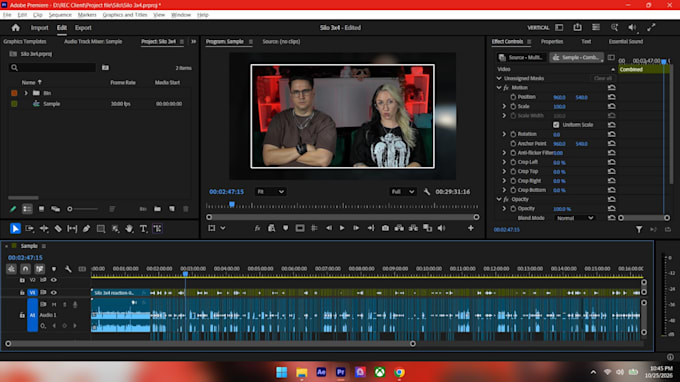Reset the Opacity parameter
This screenshot has width=680, height=382.
(x=611, y=209)
